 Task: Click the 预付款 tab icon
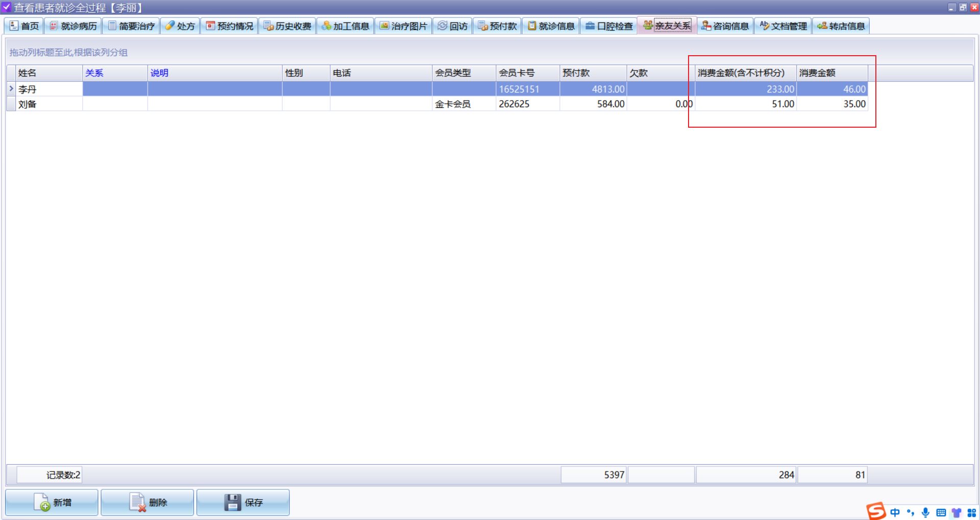(483, 26)
